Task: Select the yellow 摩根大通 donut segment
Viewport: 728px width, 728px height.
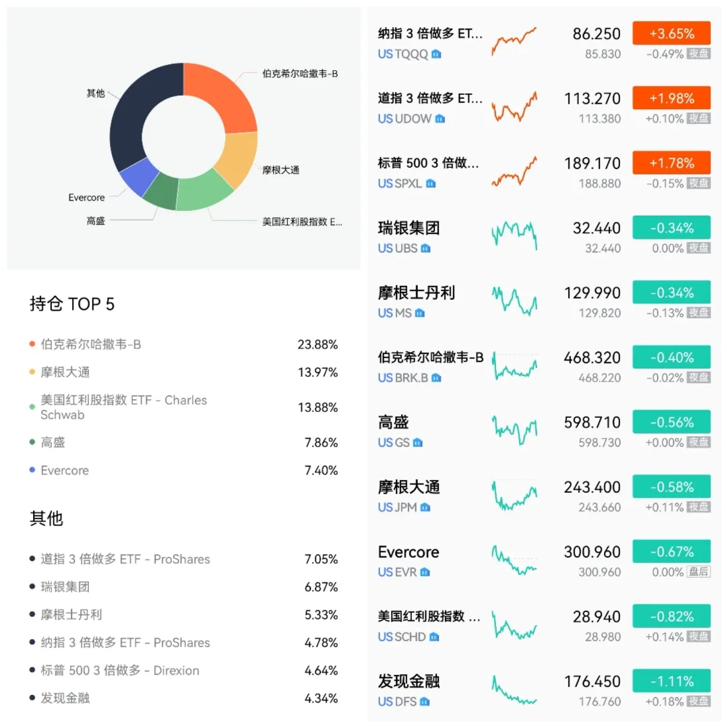Action: (239, 158)
